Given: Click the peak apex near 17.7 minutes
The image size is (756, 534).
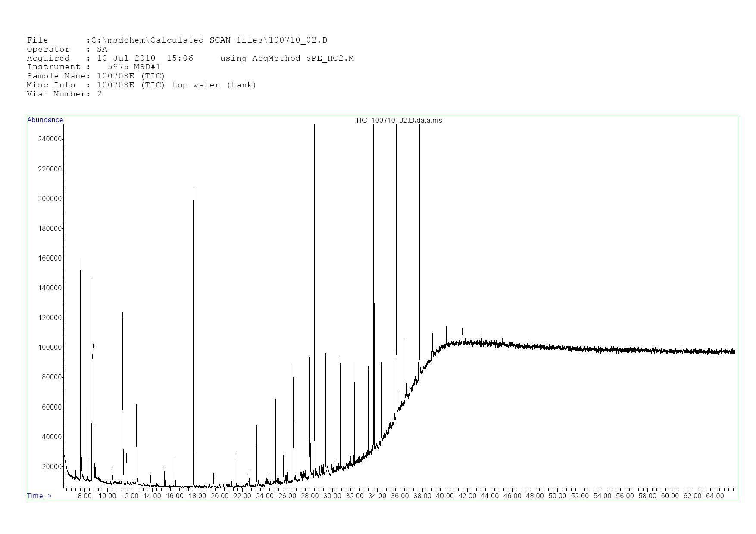Looking at the screenshot, I should click(x=194, y=187).
